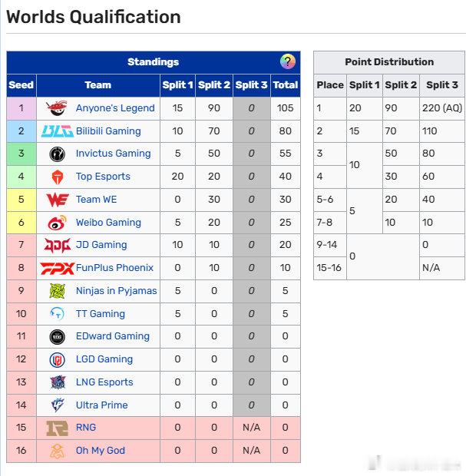Click the Ninjas in Pyjamas logo
The image size is (466, 476).
[57, 291]
